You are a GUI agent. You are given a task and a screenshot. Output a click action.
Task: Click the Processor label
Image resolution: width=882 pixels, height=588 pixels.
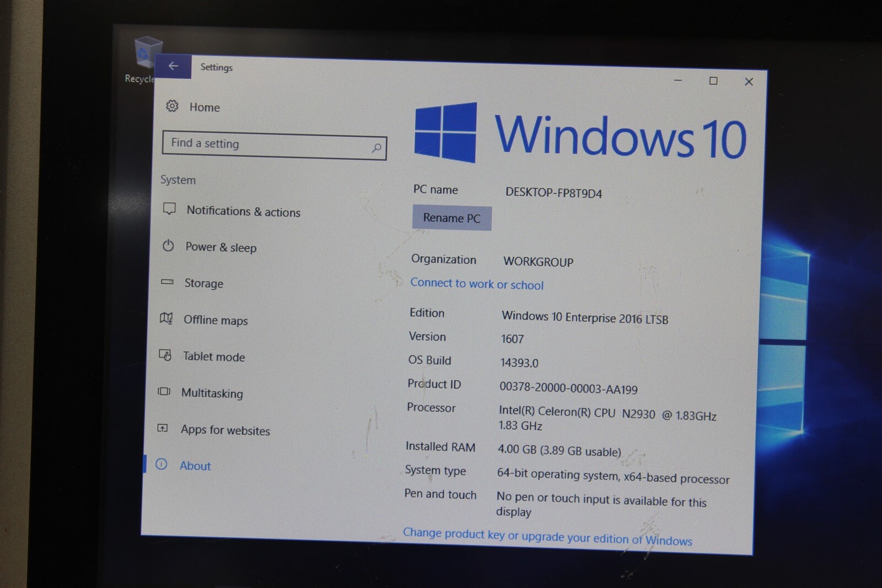pyautogui.click(x=431, y=407)
